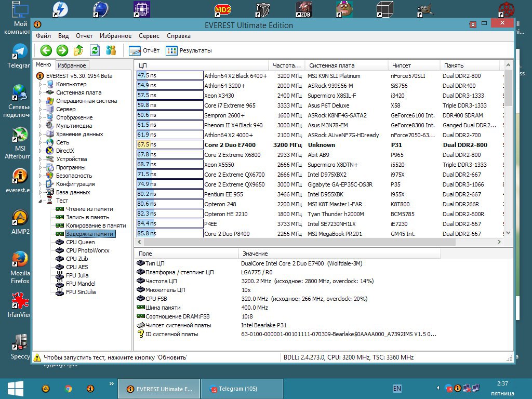Sort by the ЦП column header

(202, 65)
